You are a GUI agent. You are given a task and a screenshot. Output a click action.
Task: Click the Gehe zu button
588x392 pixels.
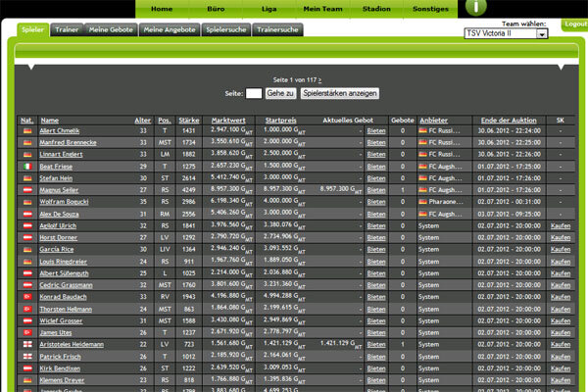click(x=280, y=93)
